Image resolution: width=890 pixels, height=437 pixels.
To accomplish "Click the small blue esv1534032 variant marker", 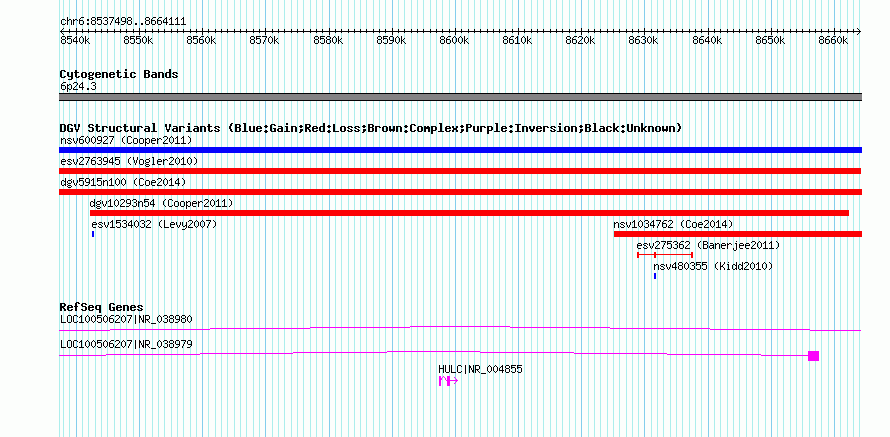I will (x=93, y=234).
